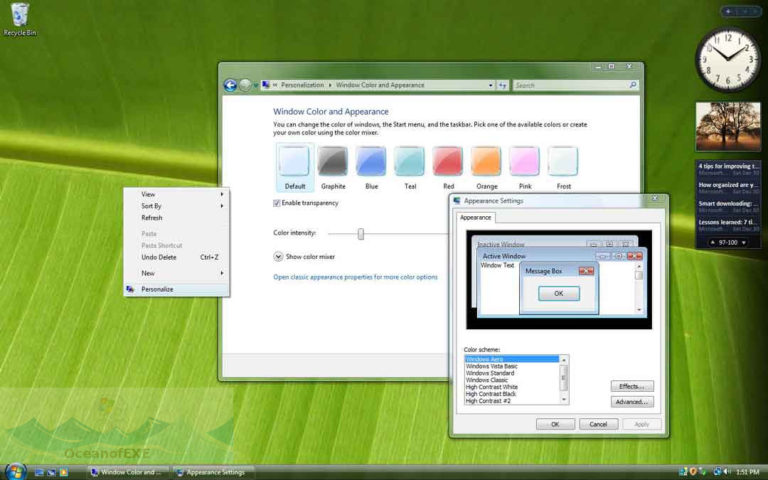768x480 pixels.
Task: Click OK in Appearance Settings dialog
Action: [x=555, y=424]
